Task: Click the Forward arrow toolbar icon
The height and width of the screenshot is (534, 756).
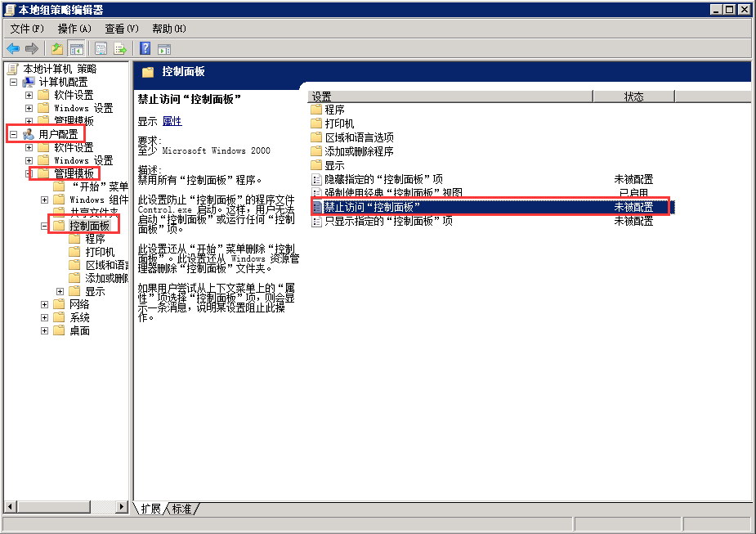Action: (32, 49)
